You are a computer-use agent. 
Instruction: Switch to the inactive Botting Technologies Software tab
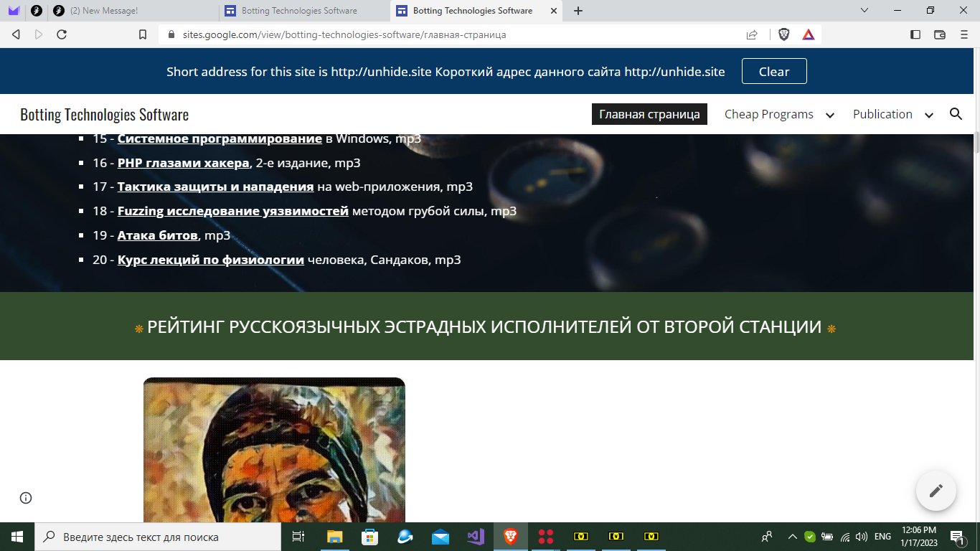tap(305, 11)
